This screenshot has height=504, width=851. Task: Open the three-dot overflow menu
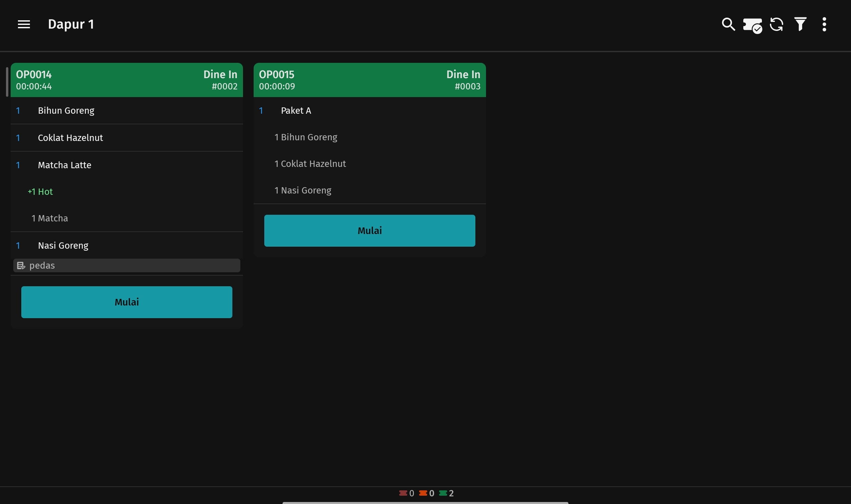pyautogui.click(x=824, y=25)
